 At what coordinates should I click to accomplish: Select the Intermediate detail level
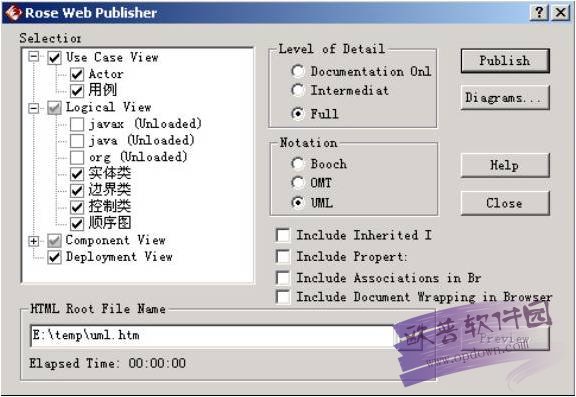pyautogui.click(x=298, y=90)
